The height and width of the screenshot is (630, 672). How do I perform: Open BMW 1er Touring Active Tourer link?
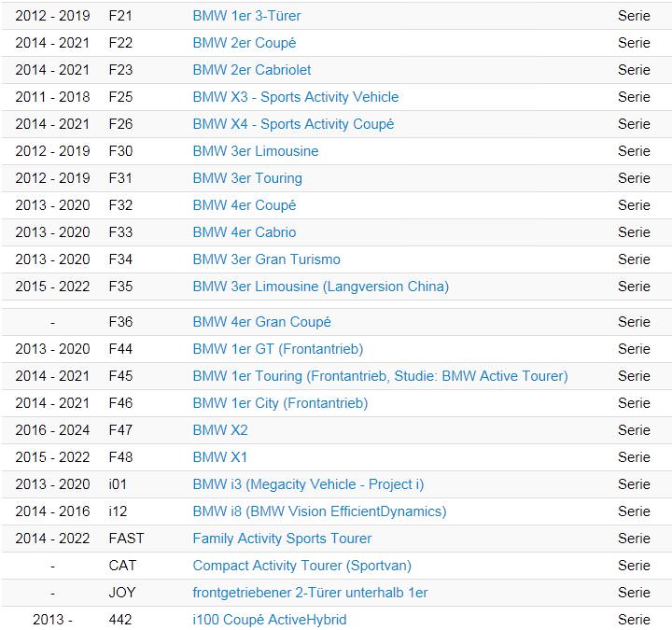(380, 375)
